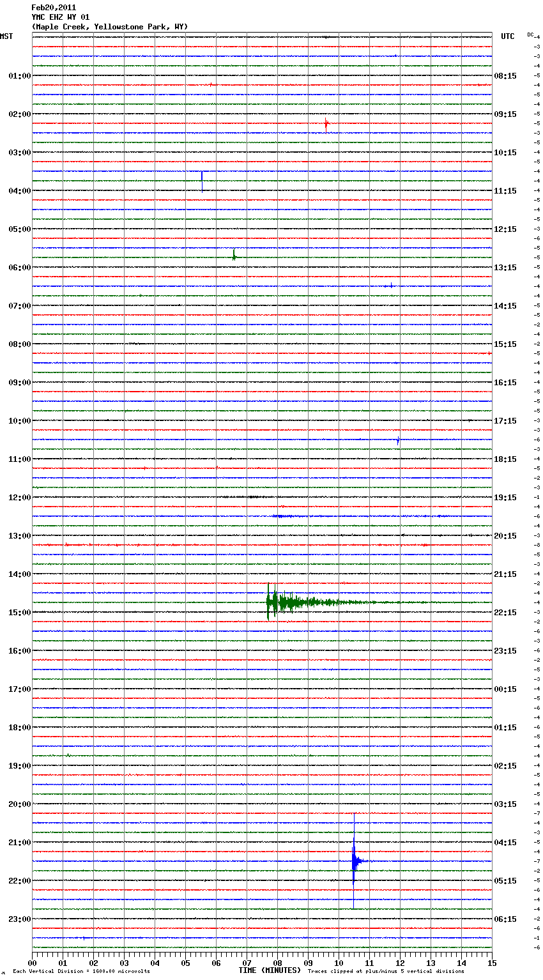543x980 pixels.
Task: Click minute 05 on the bottom axis
Action: click(185, 963)
